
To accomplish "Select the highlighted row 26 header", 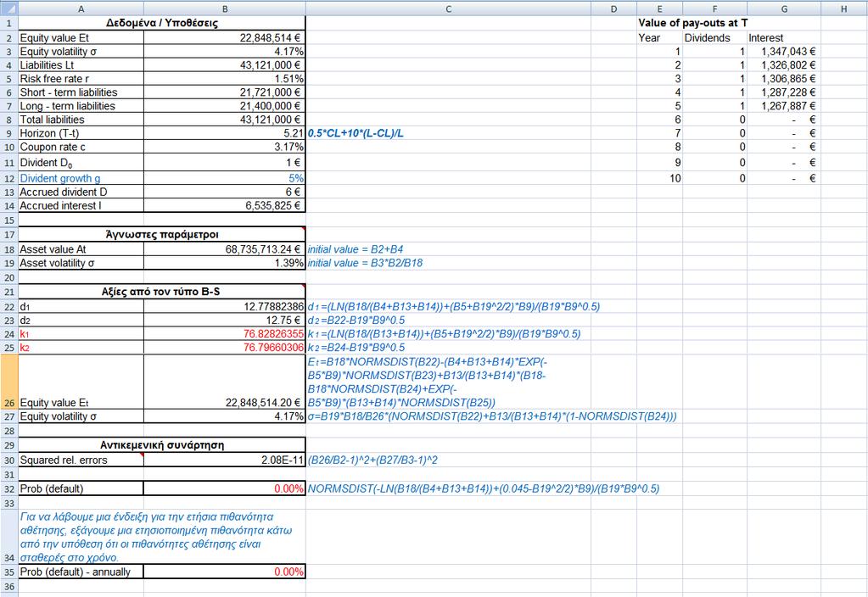I will click(8, 382).
